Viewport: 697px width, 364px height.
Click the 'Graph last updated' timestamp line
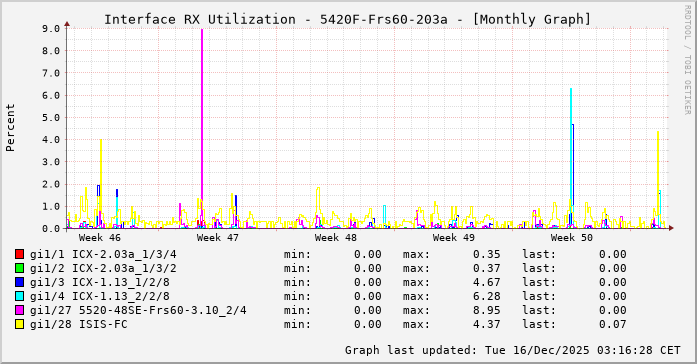(513, 350)
